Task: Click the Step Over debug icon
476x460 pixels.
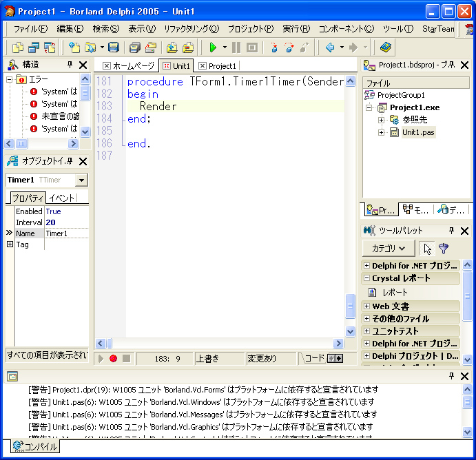Action: pyautogui.click(x=289, y=48)
